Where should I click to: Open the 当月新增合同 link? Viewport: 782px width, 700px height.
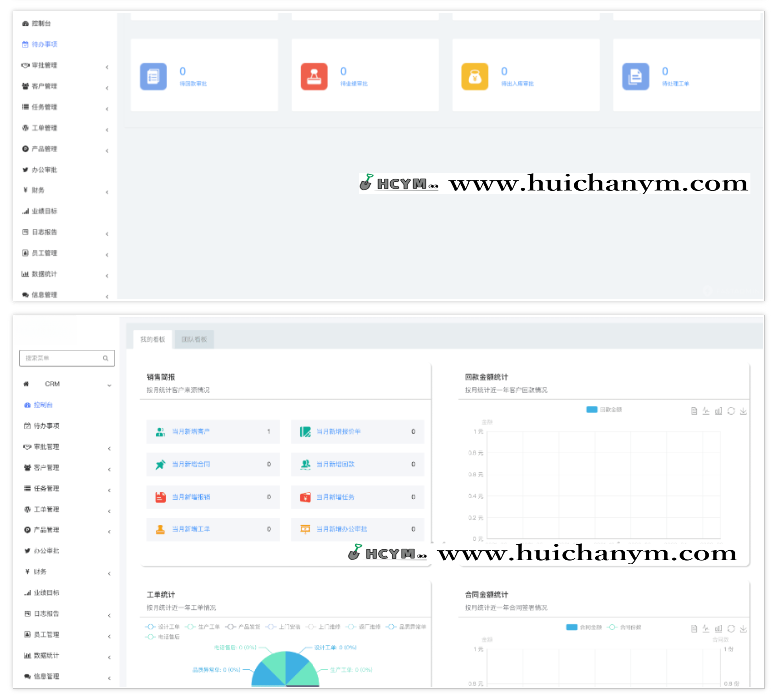click(191, 464)
